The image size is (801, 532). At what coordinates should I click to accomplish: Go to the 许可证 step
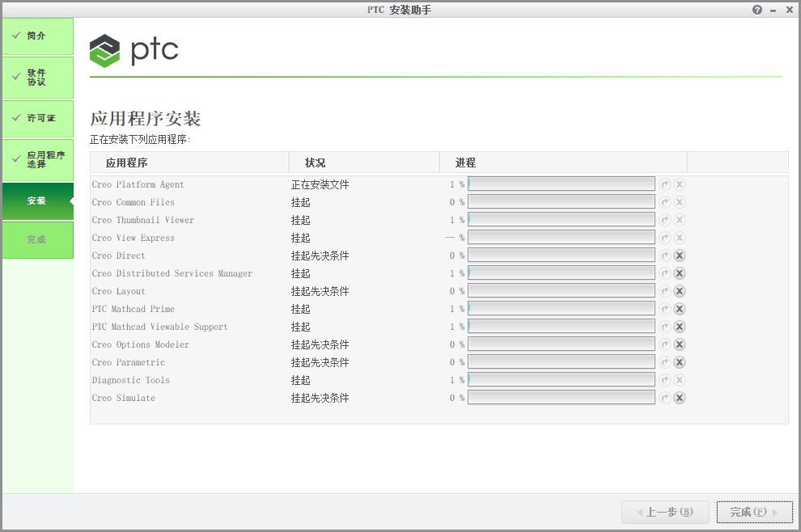pos(38,119)
